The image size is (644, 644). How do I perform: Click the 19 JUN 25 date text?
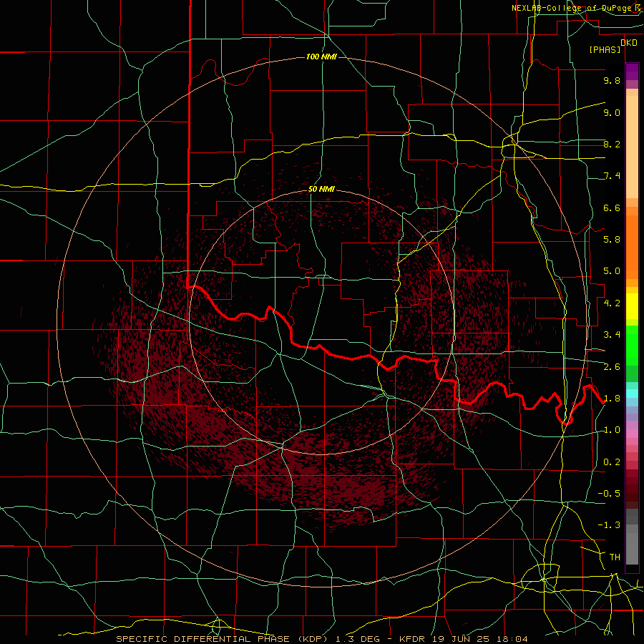click(x=461, y=639)
